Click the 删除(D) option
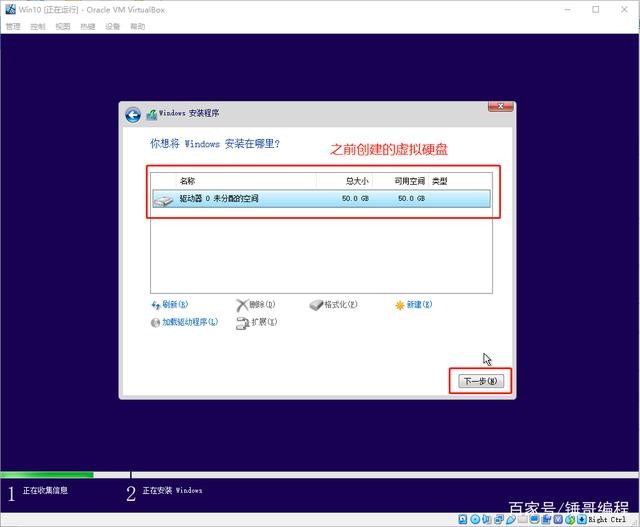 (x=262, y=304)
